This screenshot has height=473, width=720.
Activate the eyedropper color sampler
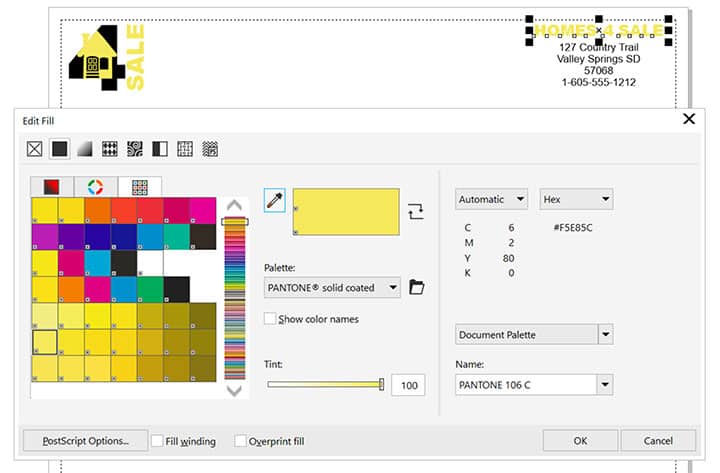click(x=274, y=201)
